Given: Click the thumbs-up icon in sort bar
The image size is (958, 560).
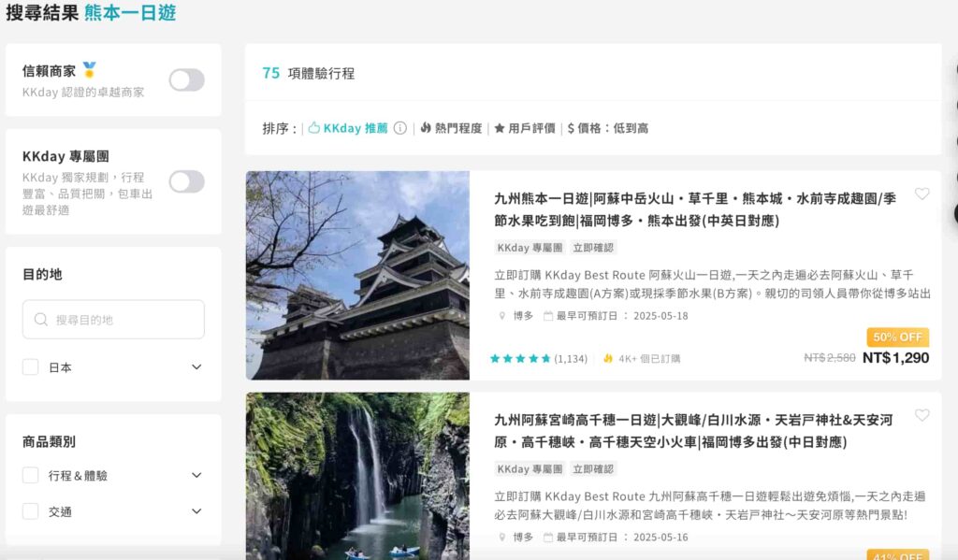Looking at the screenshot, I should click(314, 128).
